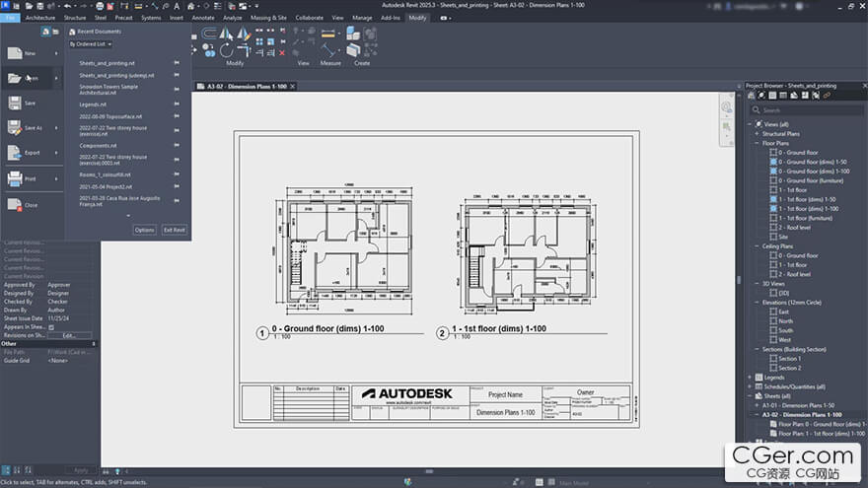Click the Open folder icon in File menu
This screenshot has width=868, height=488.
(15, 78)
